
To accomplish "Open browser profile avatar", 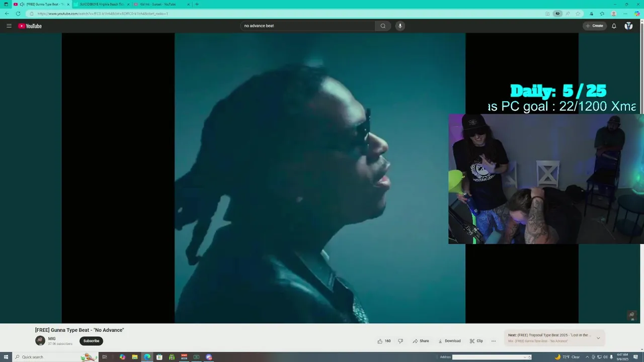I will click(614, 14).
